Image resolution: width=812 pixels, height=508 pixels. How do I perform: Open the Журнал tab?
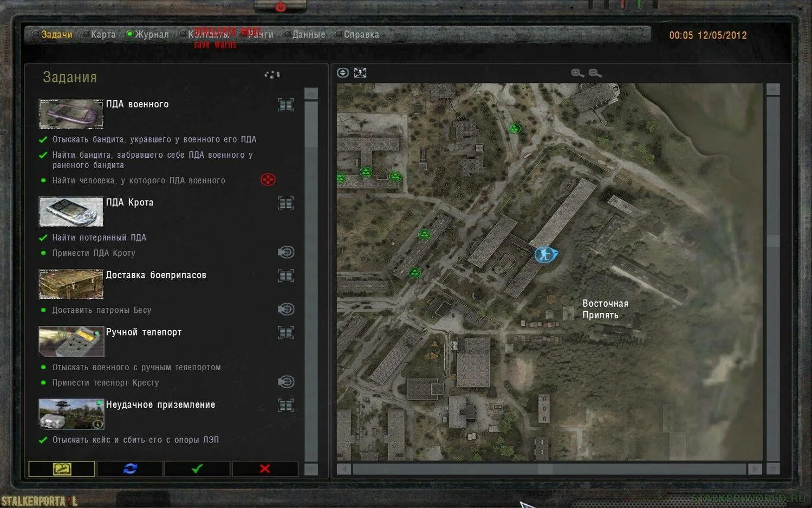tap(152, 35)
